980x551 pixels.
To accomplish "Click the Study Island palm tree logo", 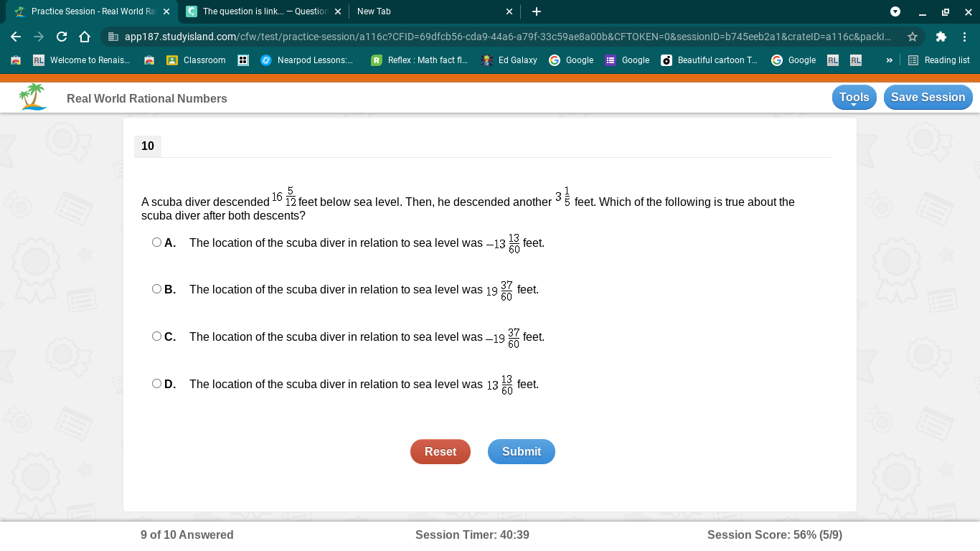I will [x=33, y=97].
